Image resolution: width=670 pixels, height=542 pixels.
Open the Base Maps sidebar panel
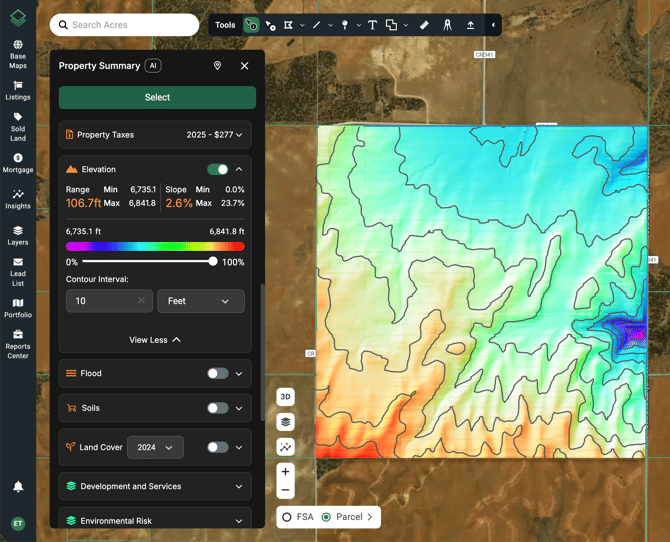[18, 54]
